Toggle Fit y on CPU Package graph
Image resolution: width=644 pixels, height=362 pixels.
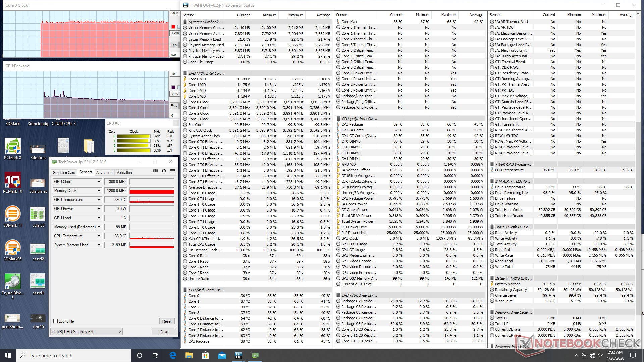174,106
